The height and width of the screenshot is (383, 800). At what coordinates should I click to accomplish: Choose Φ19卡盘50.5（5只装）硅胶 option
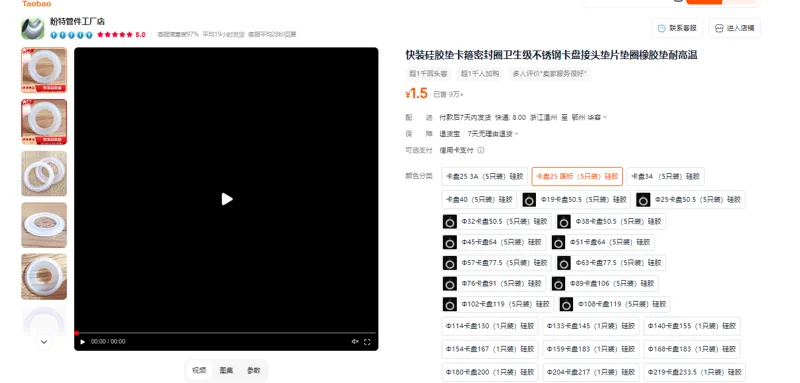point(576,199)
